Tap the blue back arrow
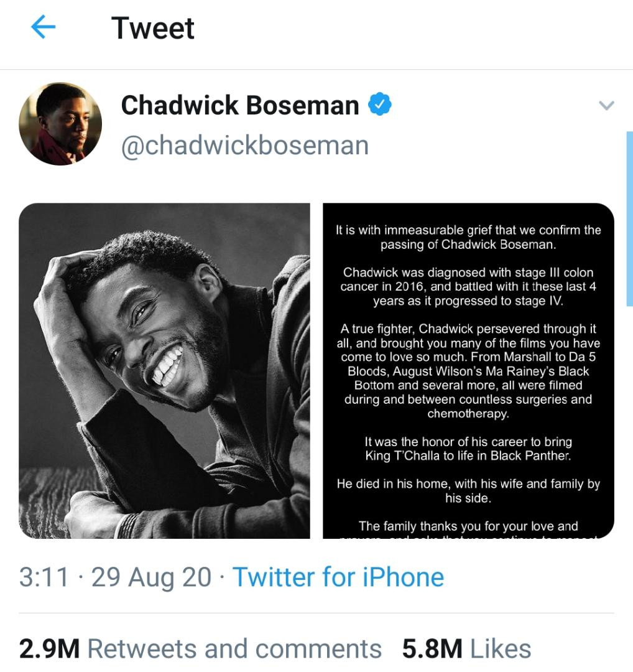The image size is (633, 672). coord(43,27)
